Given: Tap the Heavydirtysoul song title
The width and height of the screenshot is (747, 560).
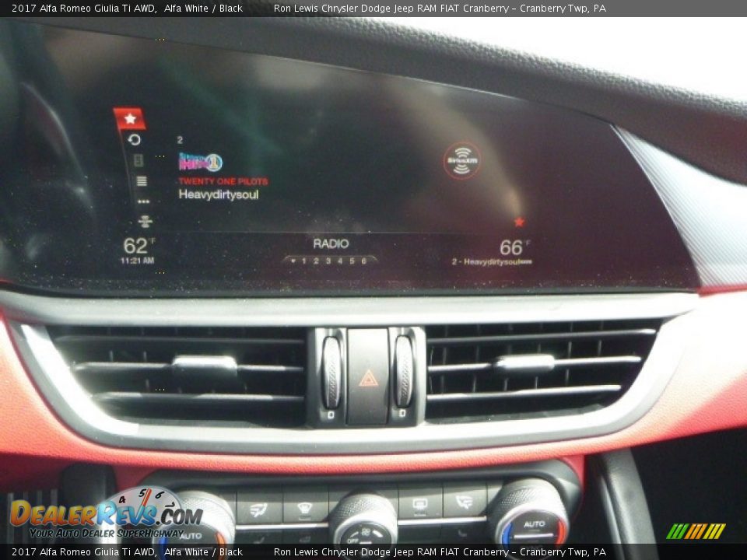Looking at the screenshot, I should coord(218,194).
